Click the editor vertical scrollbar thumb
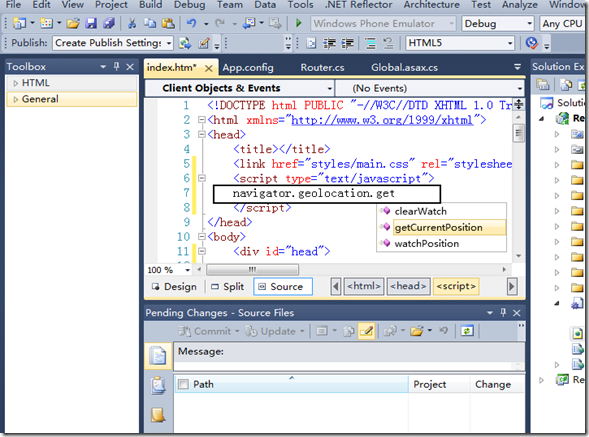This screenshot has width=589, height=437. (x=518, y=133)
